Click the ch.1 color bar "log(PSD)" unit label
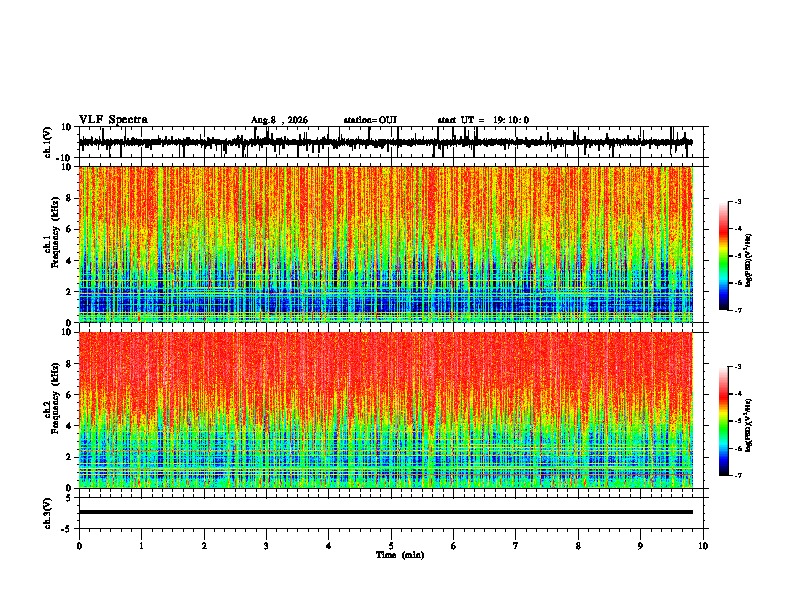792x612 pixels. pos(749,261)
